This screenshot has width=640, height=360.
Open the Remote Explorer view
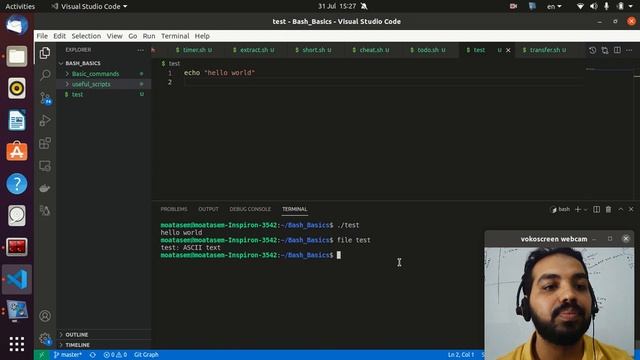(x=45, y=166)
